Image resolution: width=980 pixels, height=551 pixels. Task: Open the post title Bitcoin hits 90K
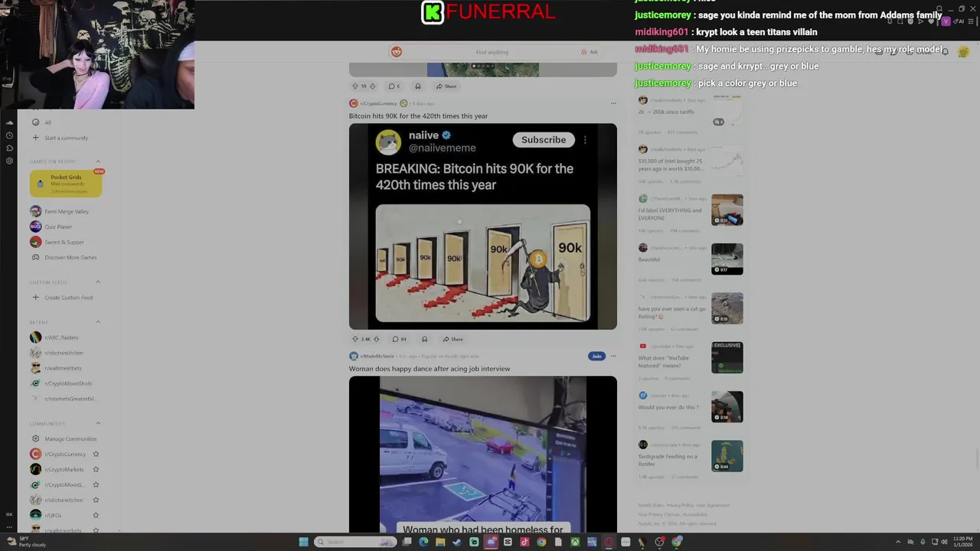tap(418, 116)
